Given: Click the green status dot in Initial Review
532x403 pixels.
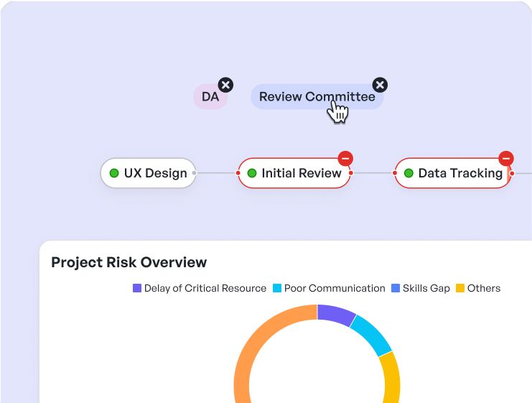Looking at the screenshot, I should coord(252,173).
